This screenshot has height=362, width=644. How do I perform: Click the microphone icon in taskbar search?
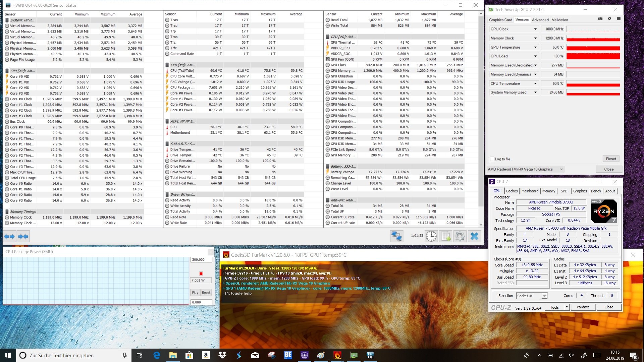point(124,355)
